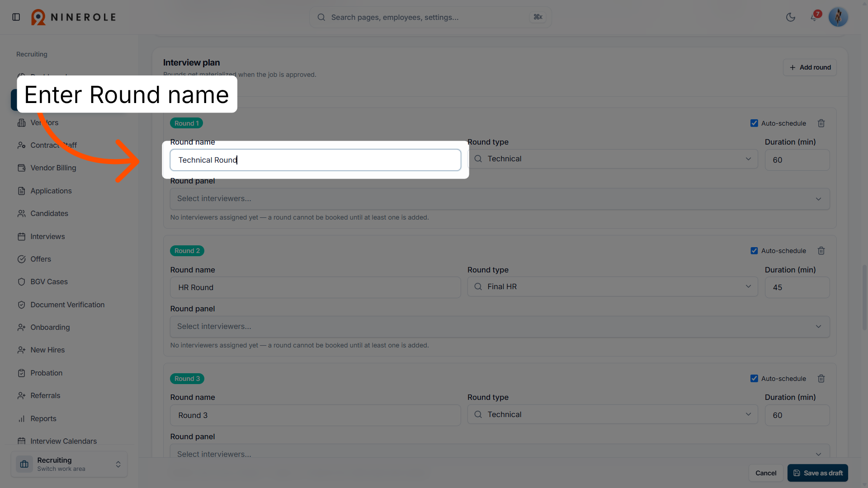Click Reports chart icon

[x=21, y=418]
